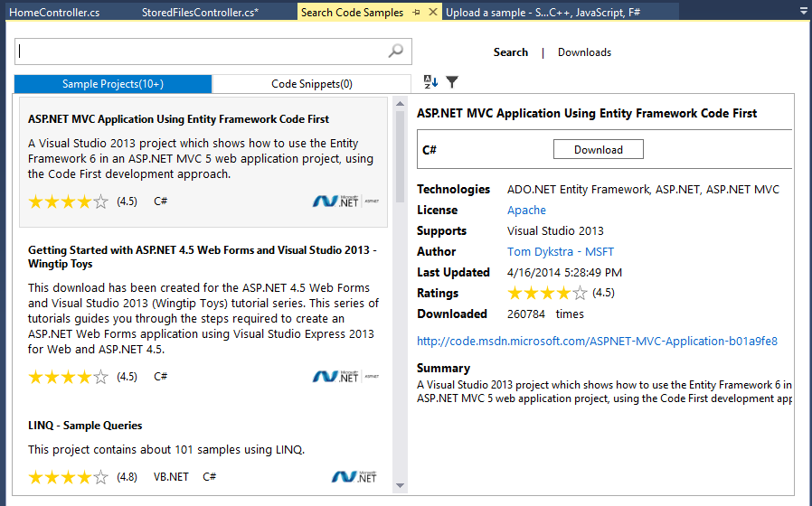812x506 pixels.
Task: Click details pane ASP.NET MVC title
Action: click(x=587, y=113)
